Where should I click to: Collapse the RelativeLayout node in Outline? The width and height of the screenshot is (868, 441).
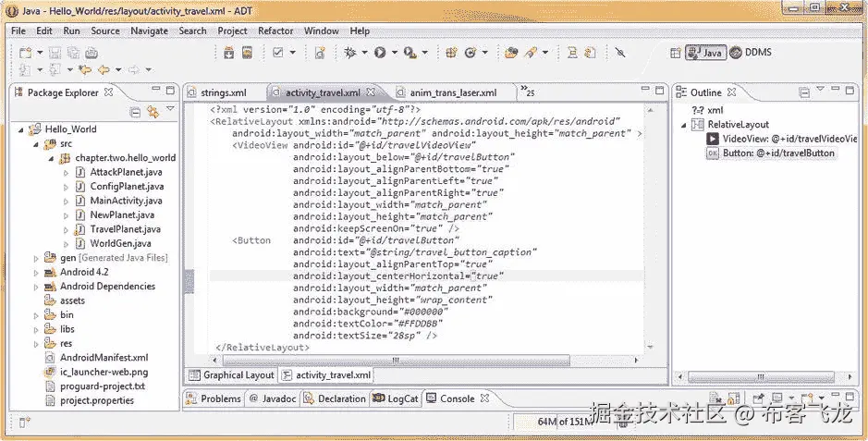coord(684,125)
